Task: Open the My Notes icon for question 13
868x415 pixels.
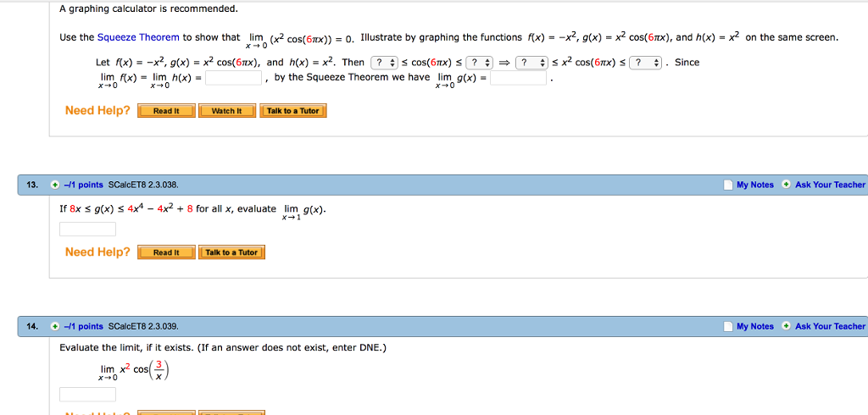Action: point(729,185)
